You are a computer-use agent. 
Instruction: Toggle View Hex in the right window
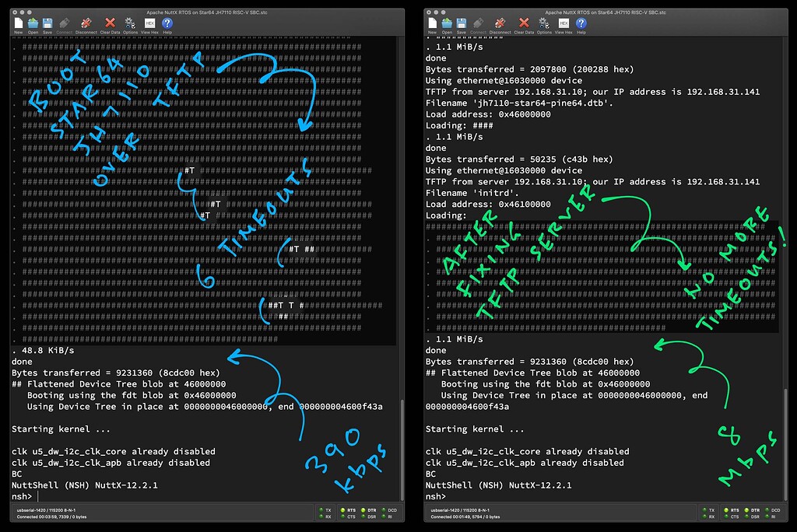(x=564, y=25)
